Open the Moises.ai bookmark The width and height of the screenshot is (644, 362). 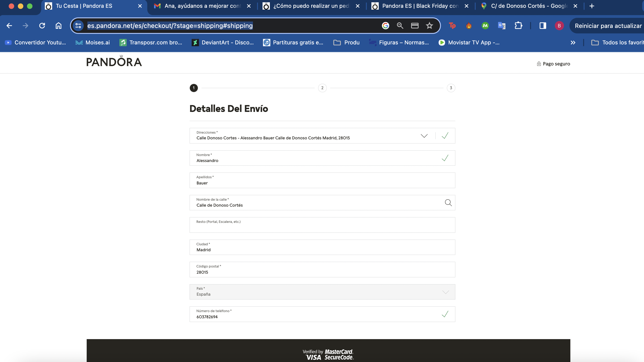point(93,43)
